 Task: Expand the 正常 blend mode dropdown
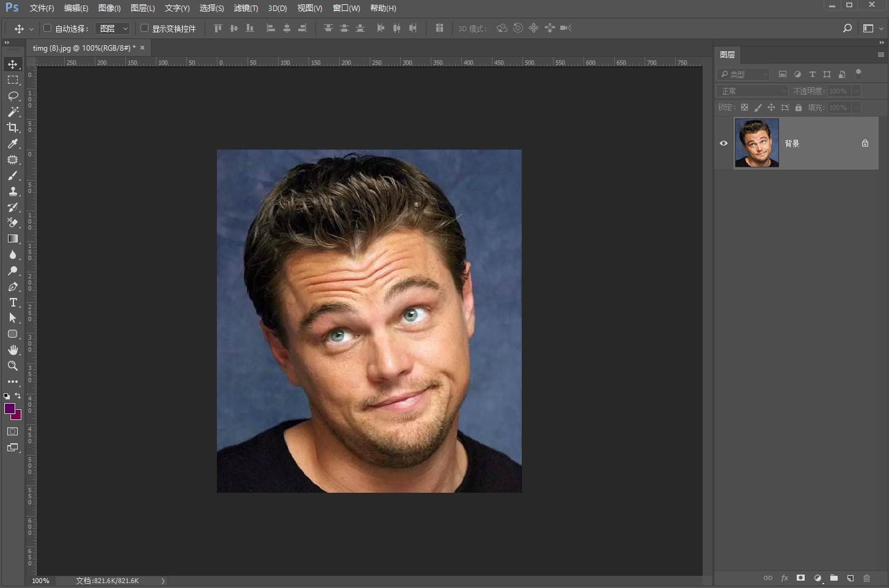pyautogui.click(x=753, y=91)
